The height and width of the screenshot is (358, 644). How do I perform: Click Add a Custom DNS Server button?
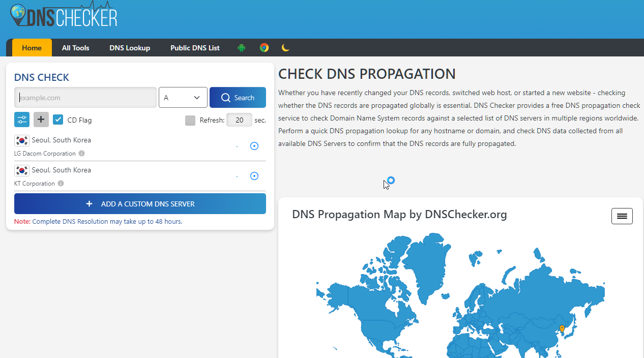[140, 203]
